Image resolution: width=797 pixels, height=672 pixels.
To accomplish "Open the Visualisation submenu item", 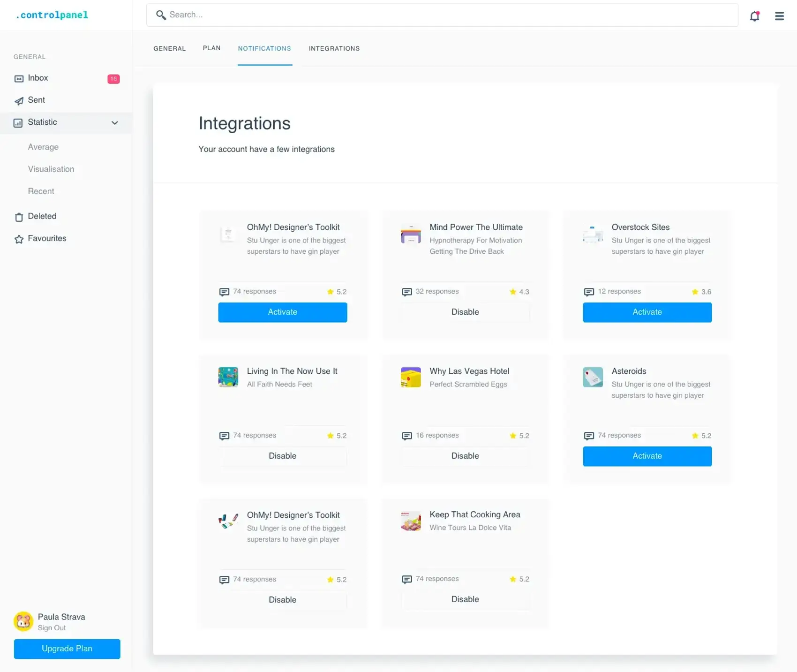I will (51, 169).
